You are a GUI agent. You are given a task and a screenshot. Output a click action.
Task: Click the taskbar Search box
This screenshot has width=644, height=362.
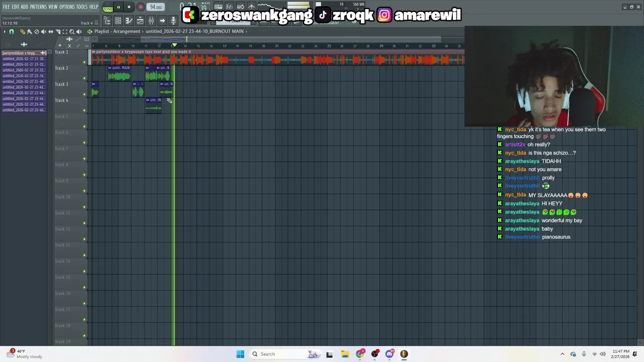(x=285, y=354)
